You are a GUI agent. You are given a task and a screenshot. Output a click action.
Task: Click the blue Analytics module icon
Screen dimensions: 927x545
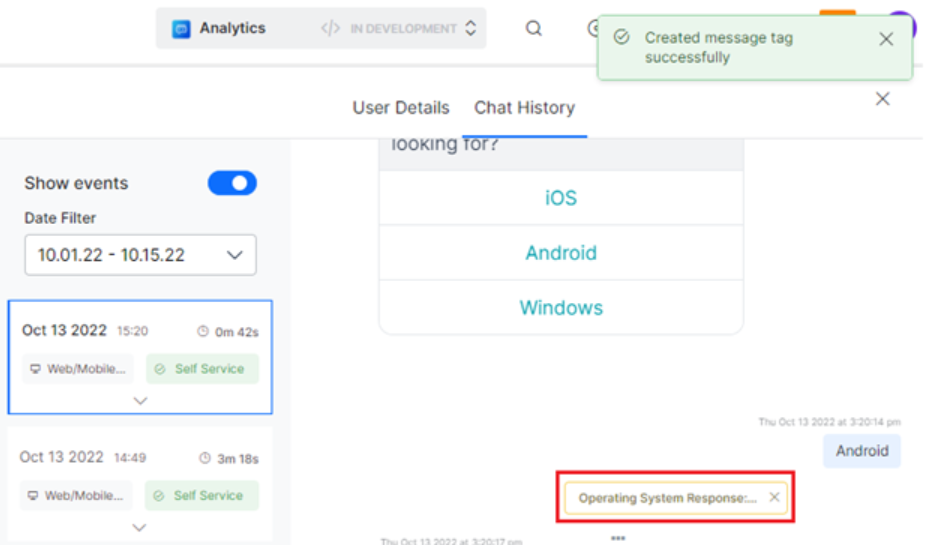coord(181,29)
